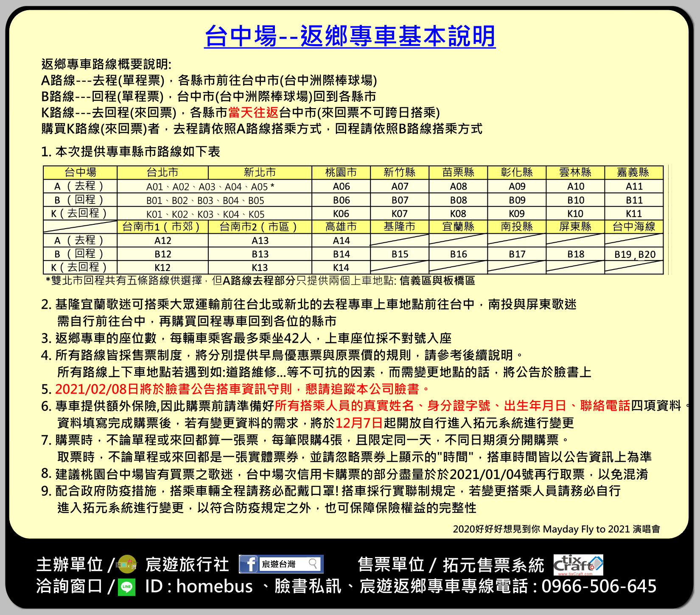Select the 新北市 header cell

(x=260, y=173)
